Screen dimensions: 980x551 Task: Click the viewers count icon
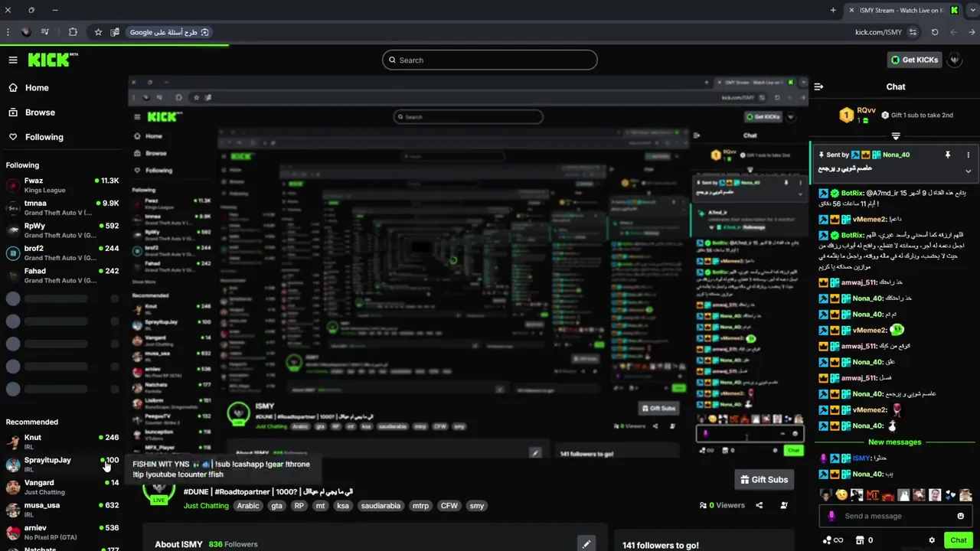704,505
